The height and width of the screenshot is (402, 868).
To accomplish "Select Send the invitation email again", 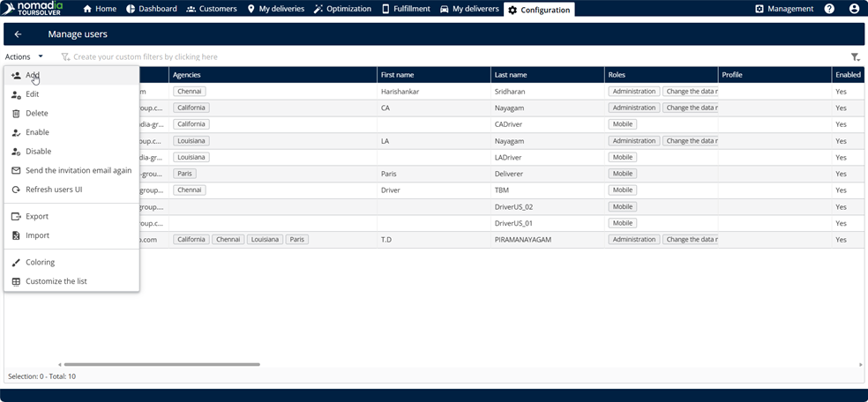I will tap(79, 171).
